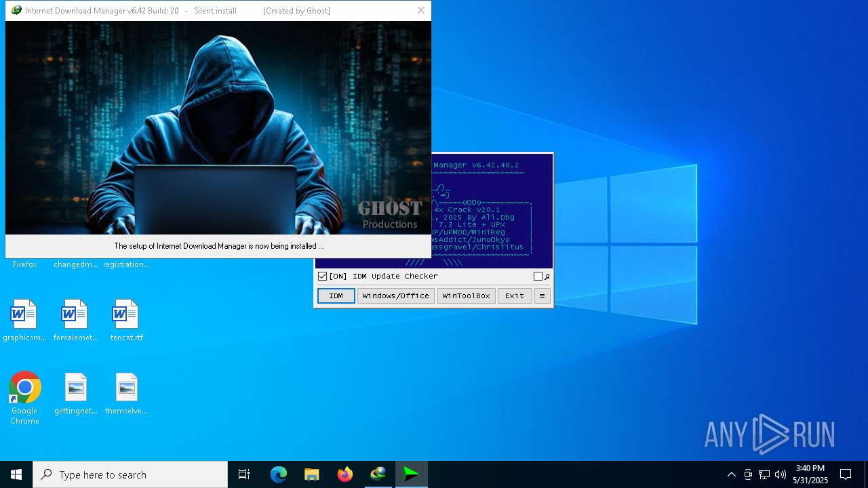This screenshot has width=868, height=488.
Task: Open the hamburger menu in the crack tool
Action: coord(542,296)
